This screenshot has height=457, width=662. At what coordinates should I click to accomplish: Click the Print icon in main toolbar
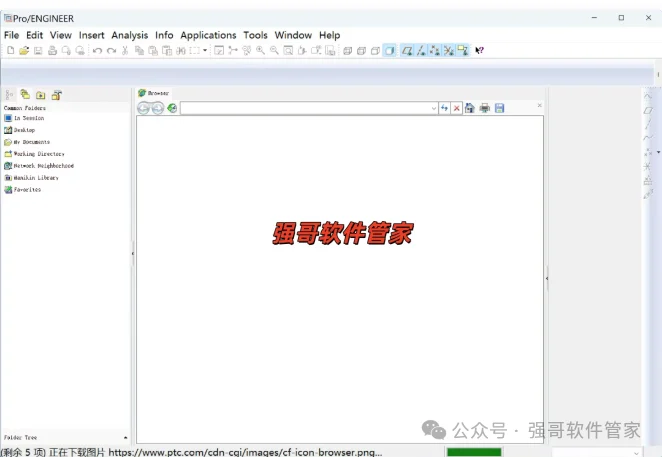tap(52, 51)
